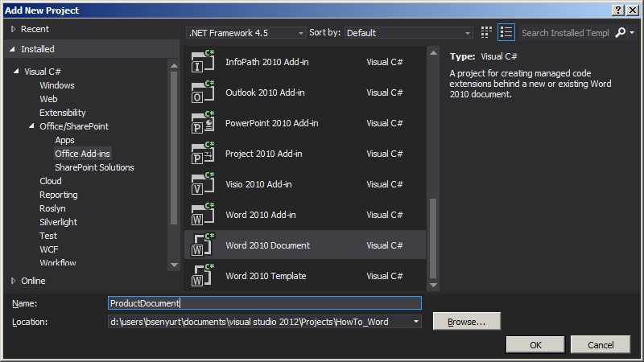Select the Visio 2010 Add-in icon
Viewport: 644px width, 362px height.
pos(203,184)
